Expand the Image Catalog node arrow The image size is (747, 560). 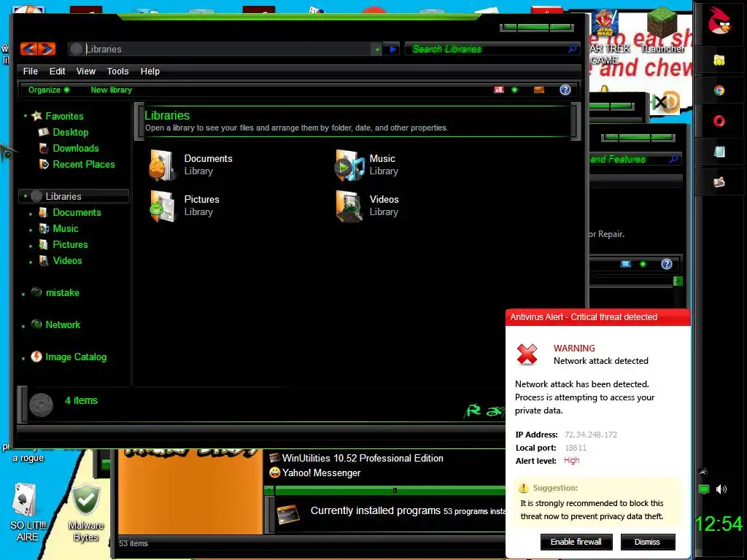click(23, 358)
